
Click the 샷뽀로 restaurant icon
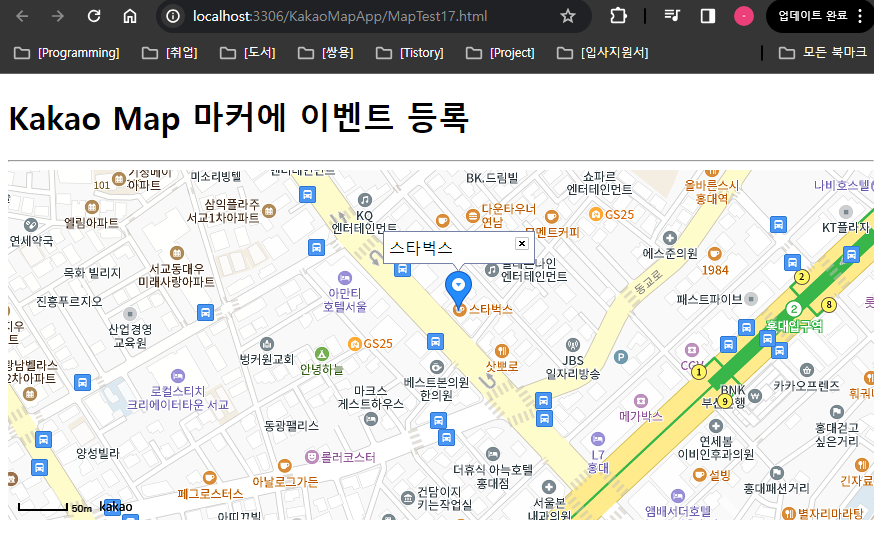tap(502, 351)
